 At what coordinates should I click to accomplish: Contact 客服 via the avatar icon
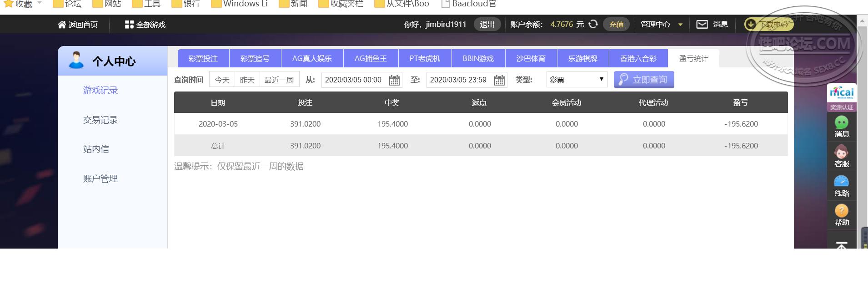point(842,152)
